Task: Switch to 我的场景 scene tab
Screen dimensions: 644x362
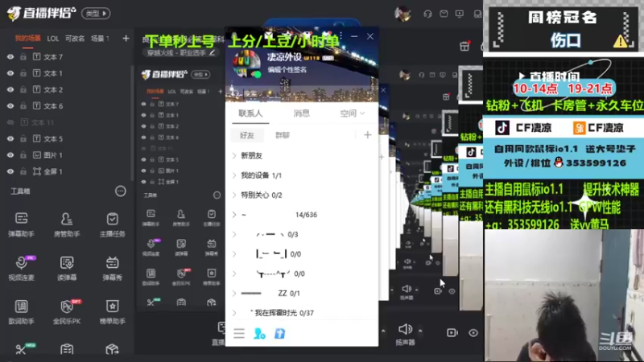Action: point(28,38)
